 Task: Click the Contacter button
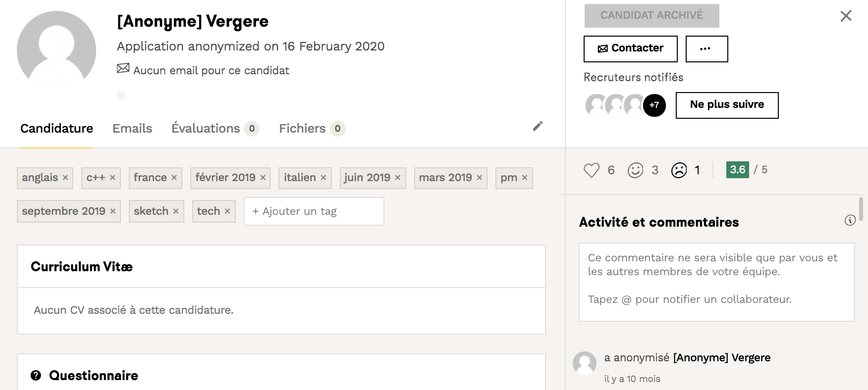[x=630, y=49]
